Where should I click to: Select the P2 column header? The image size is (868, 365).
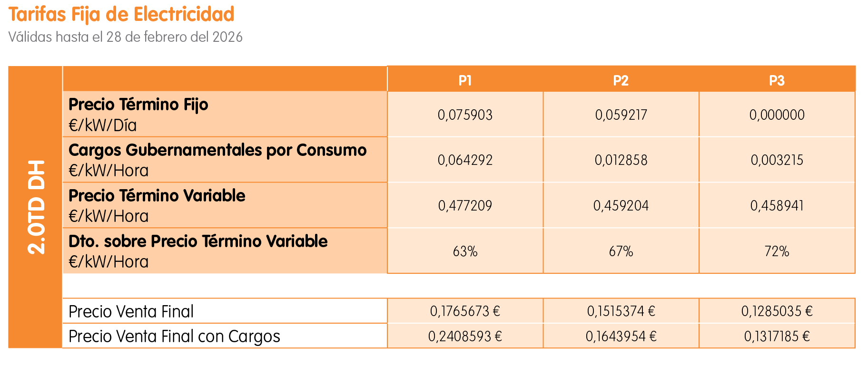621,80
